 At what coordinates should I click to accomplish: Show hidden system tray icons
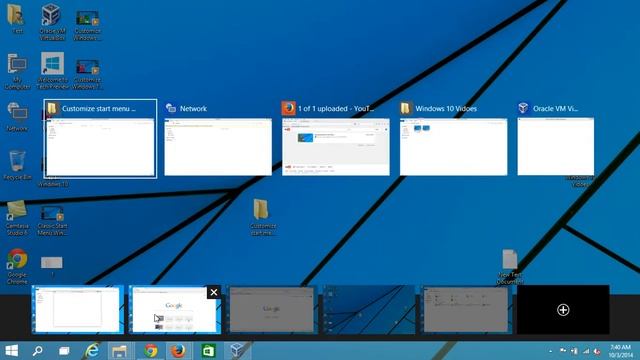[551, 351]
